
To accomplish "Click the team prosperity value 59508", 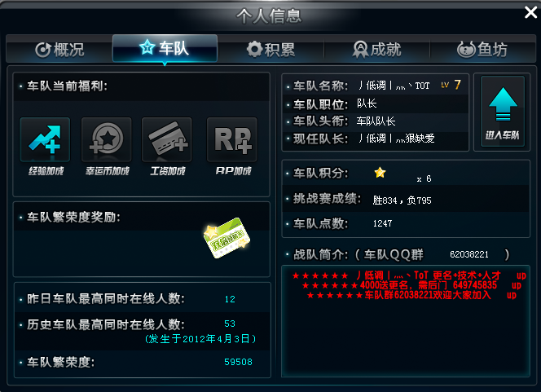I will pos(238,362).
